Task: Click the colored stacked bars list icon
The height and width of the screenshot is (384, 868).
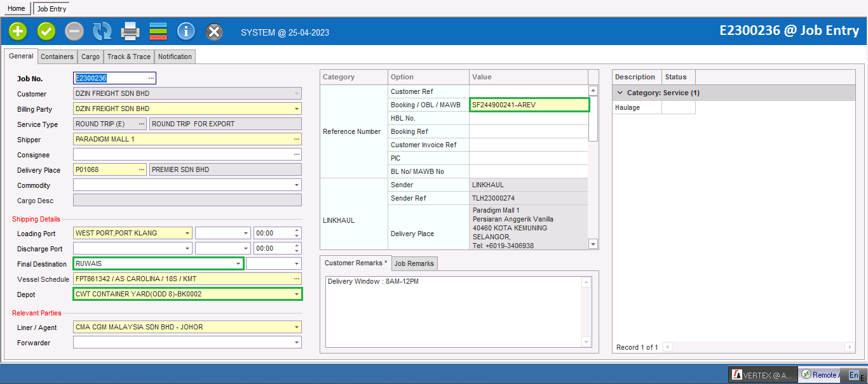Action: [x=158, y=31]
